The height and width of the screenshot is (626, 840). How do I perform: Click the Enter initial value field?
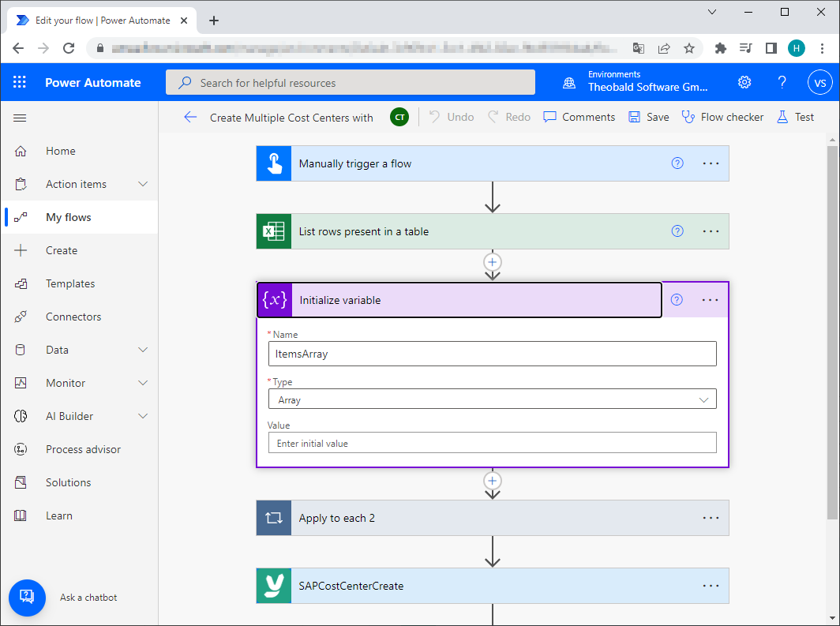pyautogui.click(x=493, y=444)
